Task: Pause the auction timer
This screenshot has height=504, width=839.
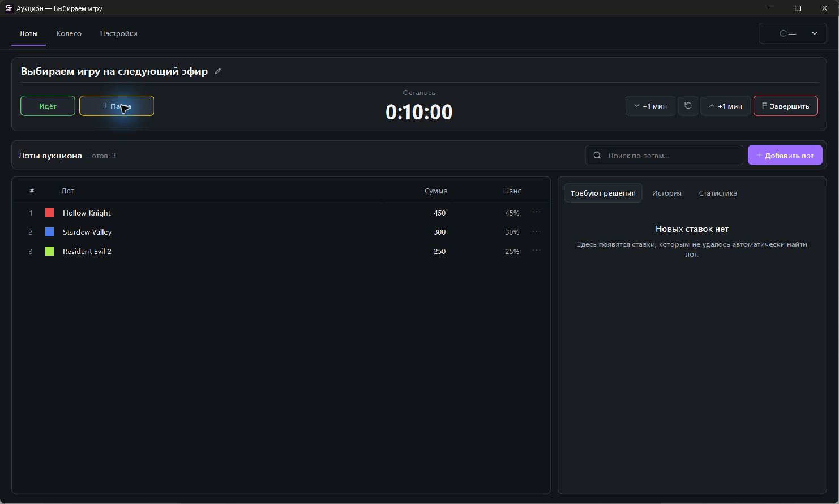Action: click(117, 106)
